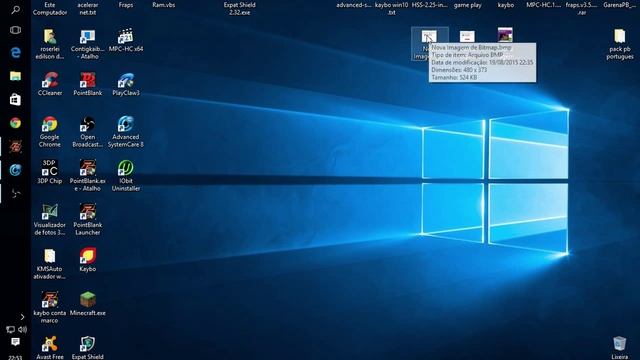
Task: Select the Expat Shield shortcut at bottom
Action: (x=88, y=348)
